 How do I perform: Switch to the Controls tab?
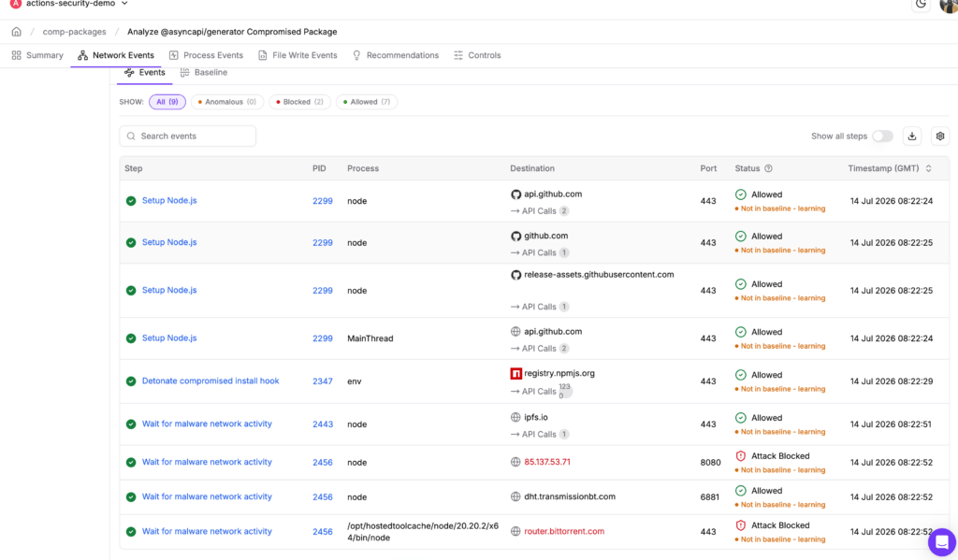(477, 55)
